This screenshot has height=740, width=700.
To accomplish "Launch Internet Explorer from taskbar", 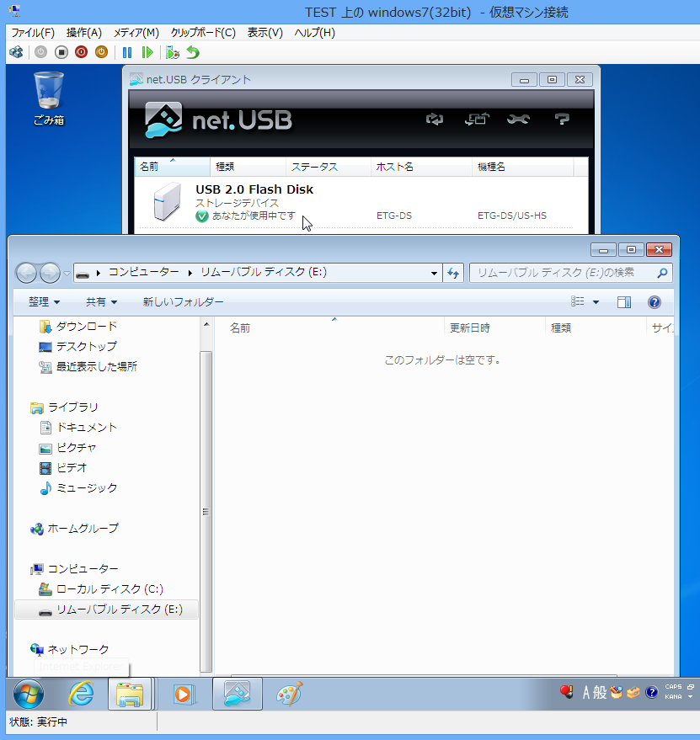I will [x=81, y=694].
